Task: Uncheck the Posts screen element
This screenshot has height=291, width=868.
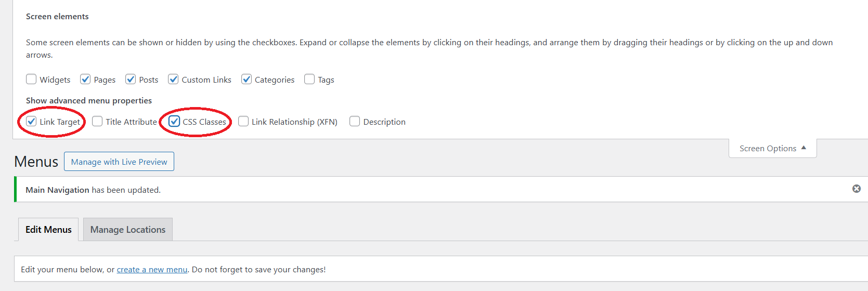Action: (131, 79)
